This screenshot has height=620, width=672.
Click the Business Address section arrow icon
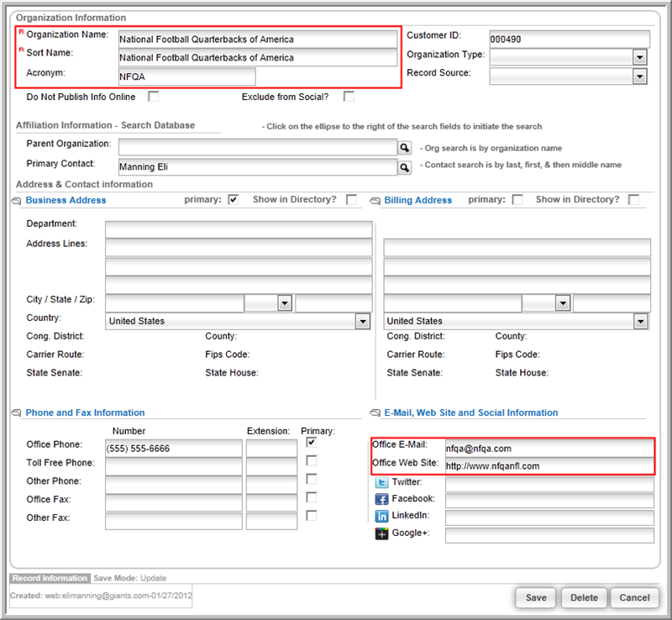coord(16,201)
